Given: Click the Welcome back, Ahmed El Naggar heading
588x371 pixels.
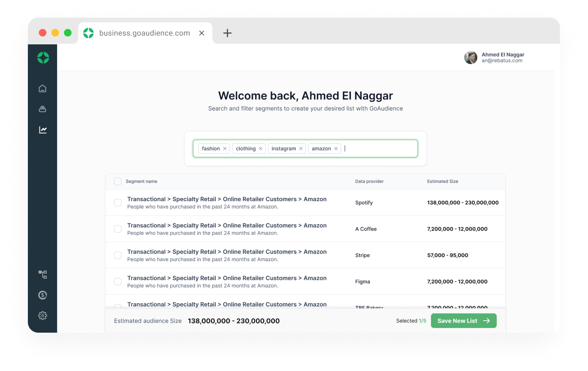Looking at the screenshot, I should pos(305,95).
